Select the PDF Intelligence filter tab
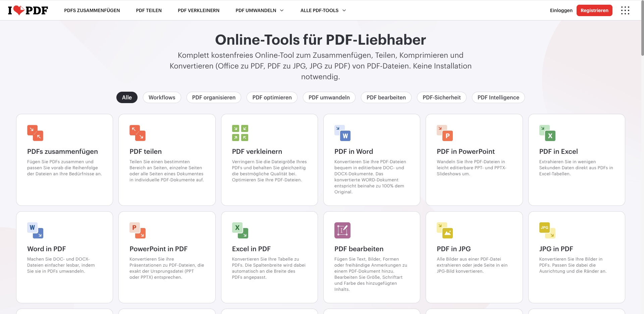 (x=498, y=97)
